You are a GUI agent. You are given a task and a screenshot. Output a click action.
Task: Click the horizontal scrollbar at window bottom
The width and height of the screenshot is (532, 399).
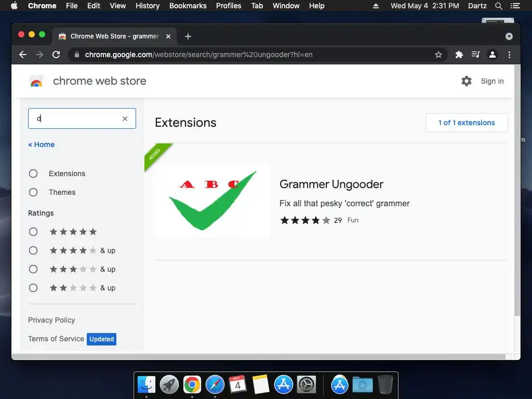[x=259, y=357]
